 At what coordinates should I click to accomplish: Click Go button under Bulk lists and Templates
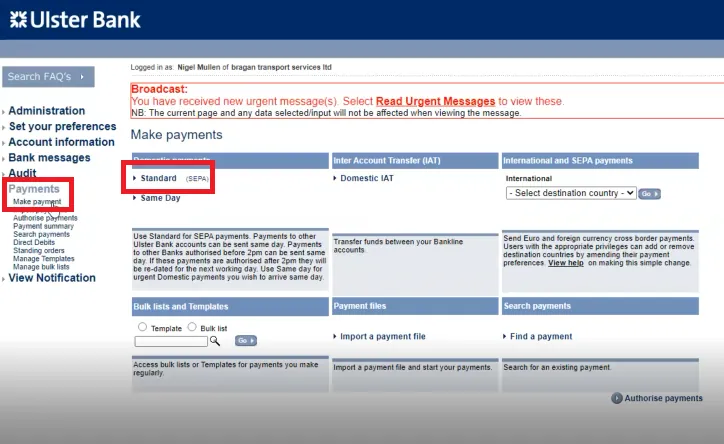246,341
